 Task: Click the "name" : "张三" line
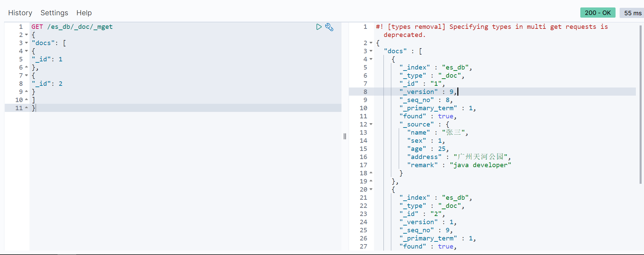(x=438, y=133)
